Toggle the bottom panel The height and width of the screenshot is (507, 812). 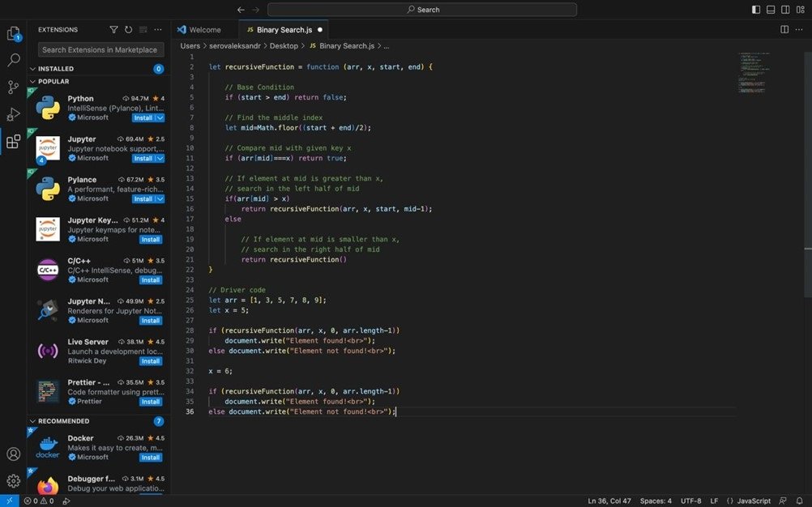pyautogui.click(x=771, y=9)
